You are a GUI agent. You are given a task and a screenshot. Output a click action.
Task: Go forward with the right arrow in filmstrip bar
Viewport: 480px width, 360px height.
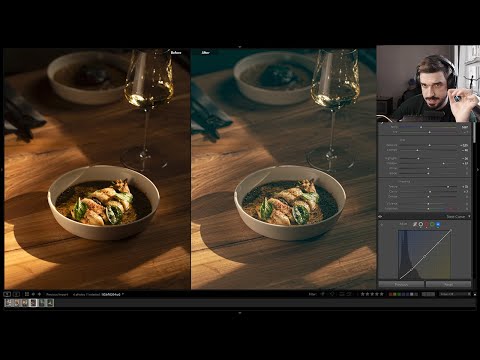click(39, 294)
